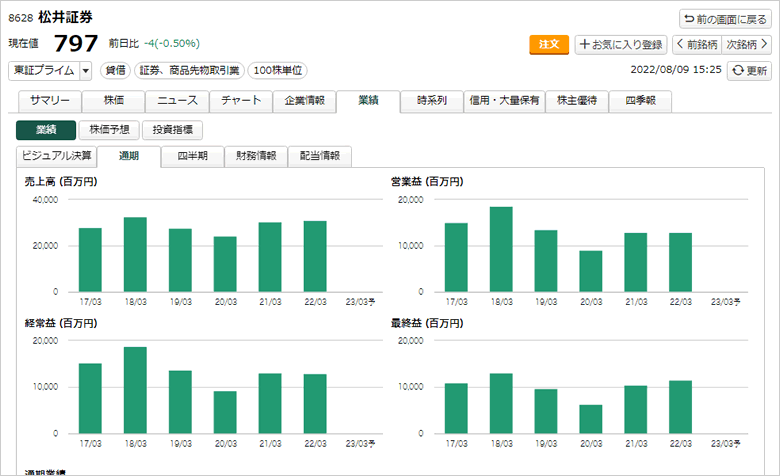Click the 22/03 bar in 売上高 chart
780x476 pixels.
tap(315, 257)
